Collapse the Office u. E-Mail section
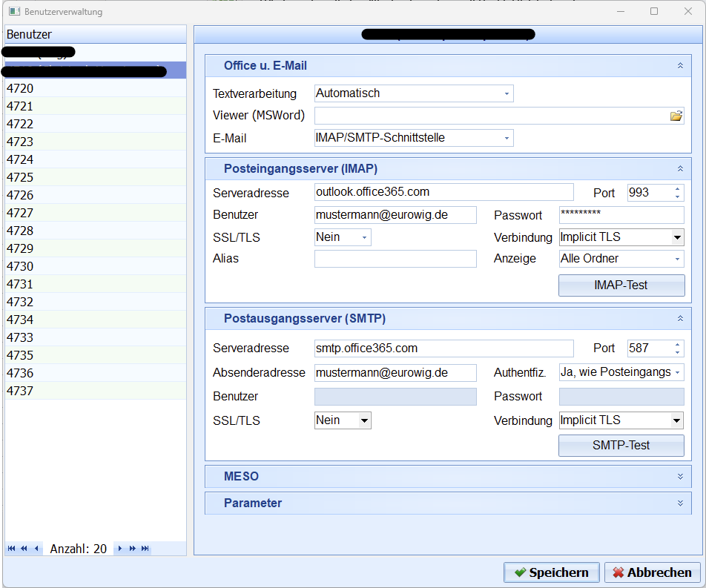706x588 pixels. point(679,66)
